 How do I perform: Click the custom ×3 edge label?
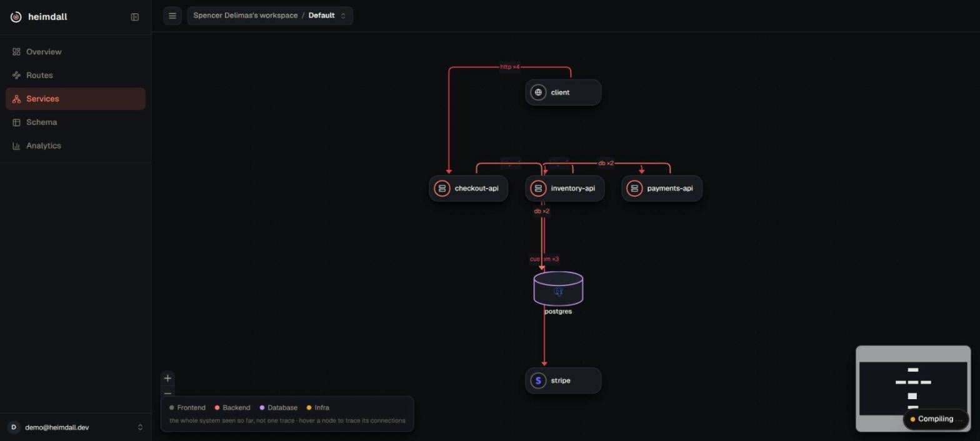tap(544, 259)
